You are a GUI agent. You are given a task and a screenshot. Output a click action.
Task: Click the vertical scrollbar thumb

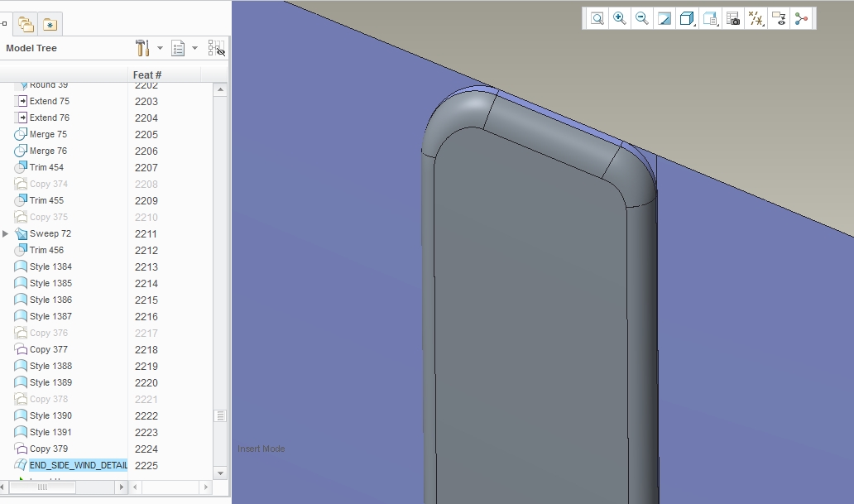pos(220,415)
